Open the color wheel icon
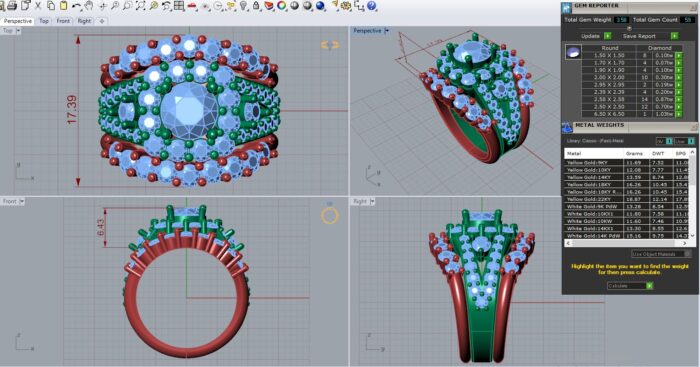Viewport: 700px width, 367px height. 282,6
